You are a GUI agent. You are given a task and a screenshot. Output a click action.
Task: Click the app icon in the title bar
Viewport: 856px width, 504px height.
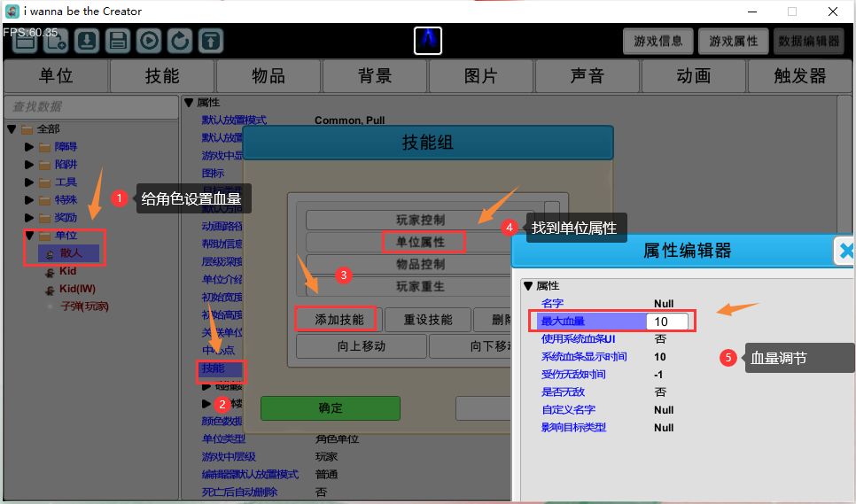pos(12,12)
